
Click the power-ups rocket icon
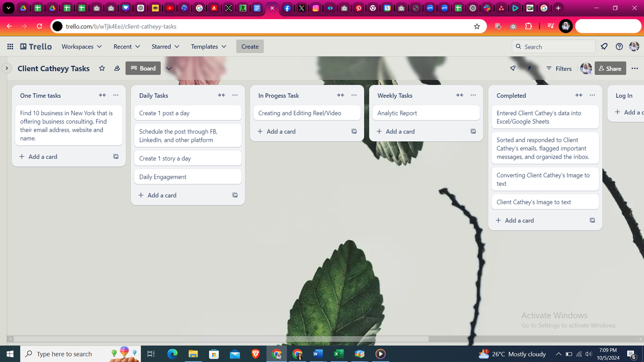click(513, 69)
